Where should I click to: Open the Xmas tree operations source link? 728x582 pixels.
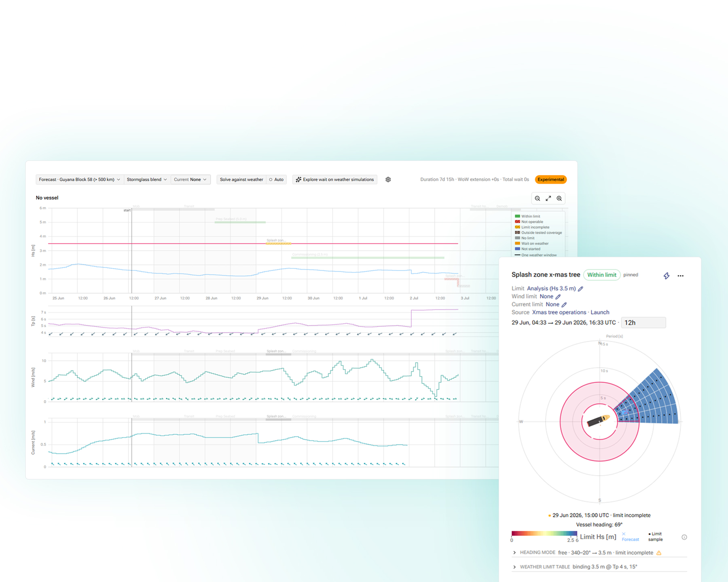tap(559, 312)
